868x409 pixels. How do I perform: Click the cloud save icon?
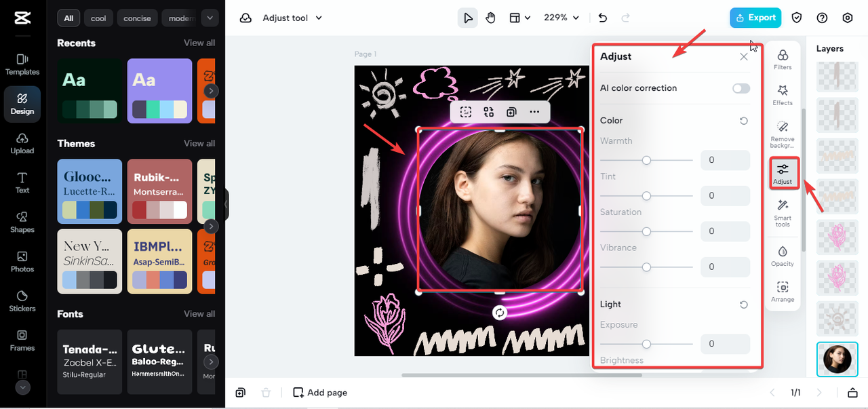pyautogui.click(x=245, y=18)
